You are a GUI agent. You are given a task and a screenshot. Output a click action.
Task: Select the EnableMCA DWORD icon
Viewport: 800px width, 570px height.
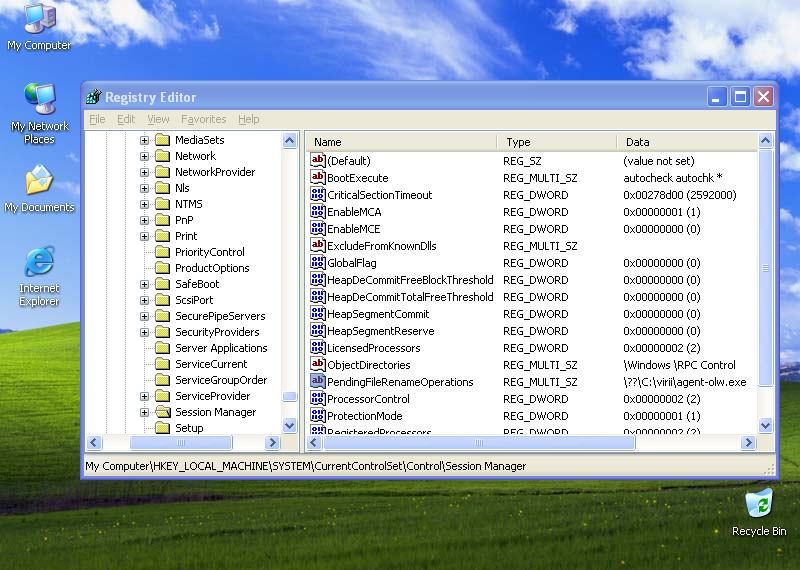point(317,211)
